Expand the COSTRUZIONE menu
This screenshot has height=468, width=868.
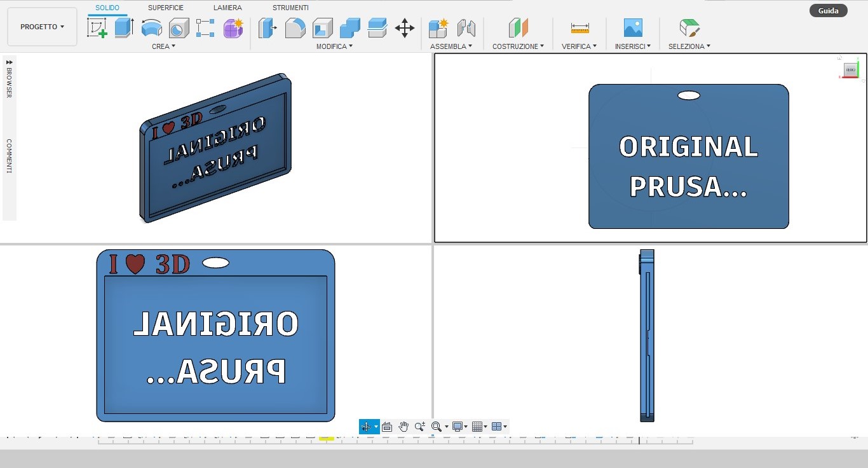tap(519, 46)
